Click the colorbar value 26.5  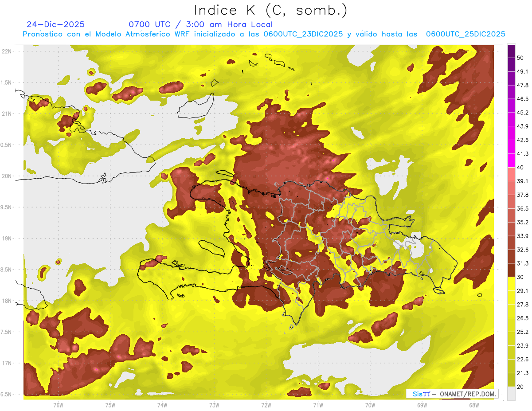point(522,318)
